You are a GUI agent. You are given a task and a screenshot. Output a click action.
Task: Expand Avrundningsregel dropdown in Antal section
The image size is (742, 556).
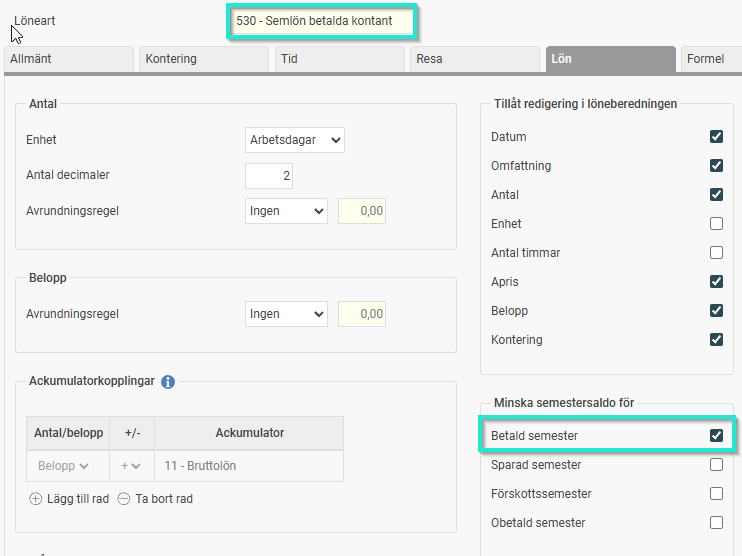click(286, 211)
